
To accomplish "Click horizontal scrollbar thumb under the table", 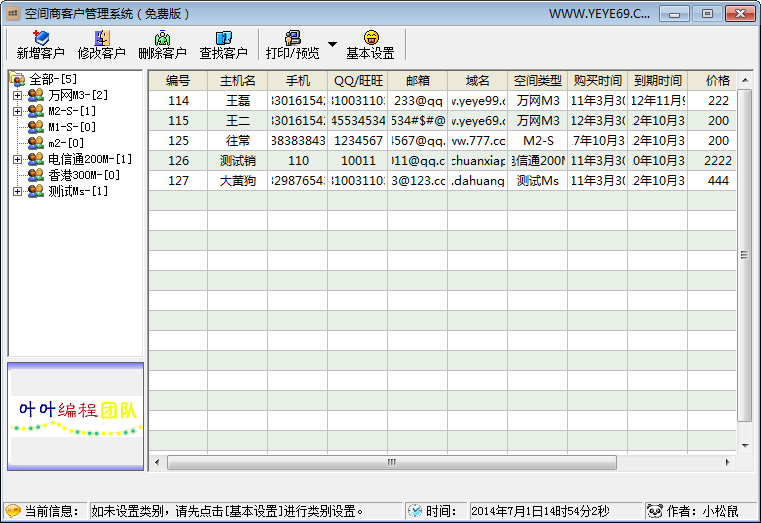I will 392,462.
